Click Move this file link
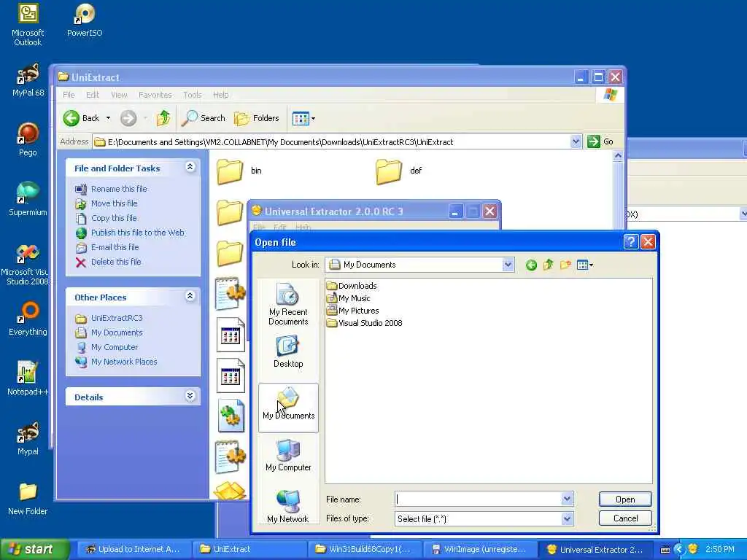This screenshot has width=747, height=560. [x=115, y=203]
